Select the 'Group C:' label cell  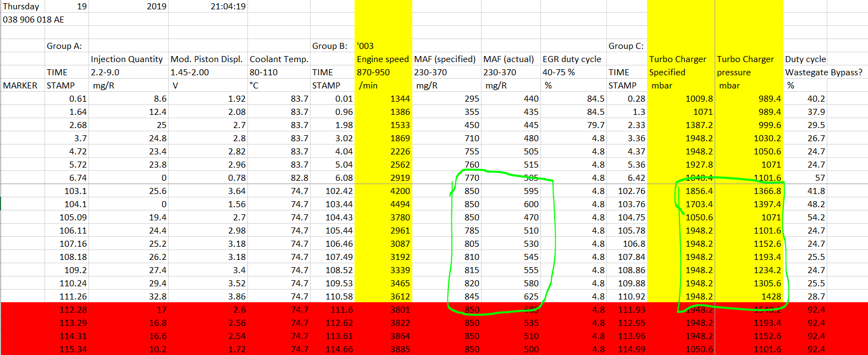627,46
